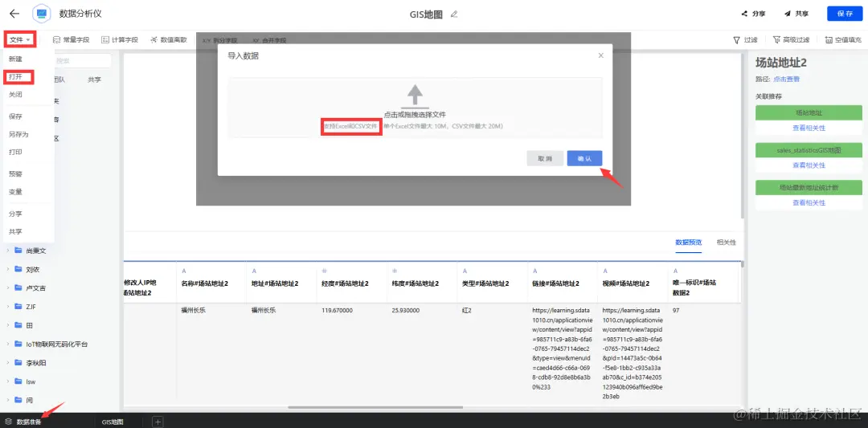This screenshot has width=868, height=428.
Task: Click the search box in left panel
Action: [x=82, y=60]
